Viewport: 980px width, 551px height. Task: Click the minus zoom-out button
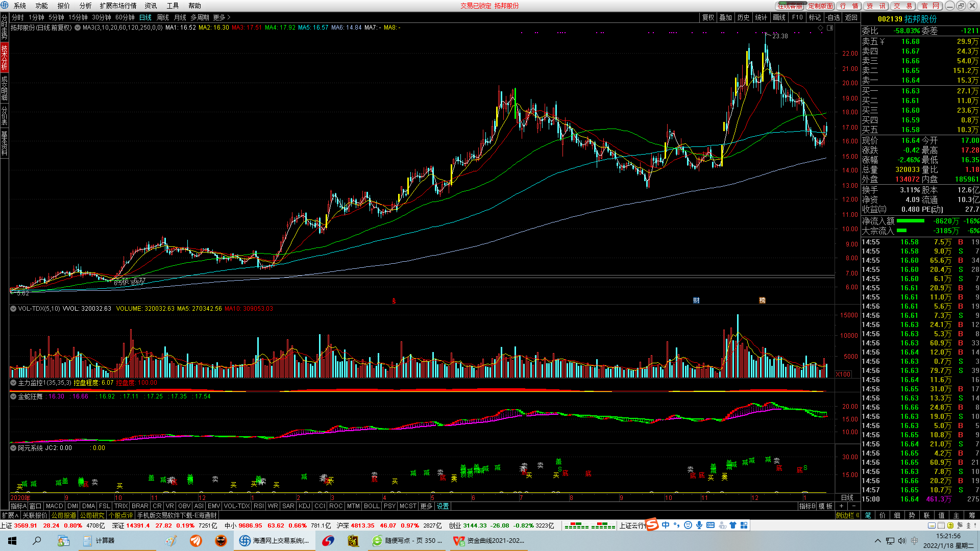pos(854,506)
